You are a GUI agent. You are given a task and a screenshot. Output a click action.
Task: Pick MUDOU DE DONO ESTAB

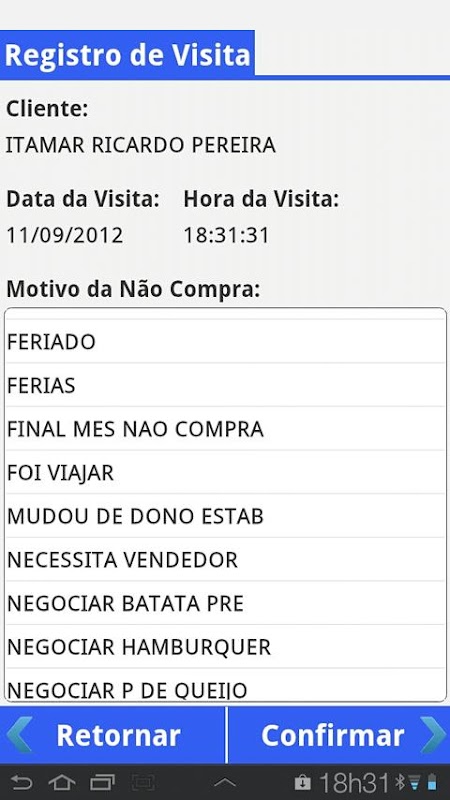(x=225, y=516)
